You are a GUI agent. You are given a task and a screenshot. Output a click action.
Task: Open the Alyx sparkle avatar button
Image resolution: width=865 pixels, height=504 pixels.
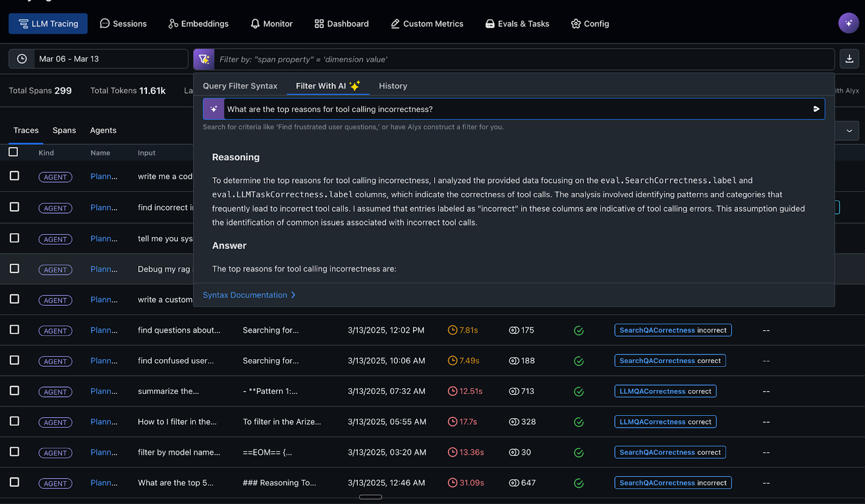coord(848,23)
